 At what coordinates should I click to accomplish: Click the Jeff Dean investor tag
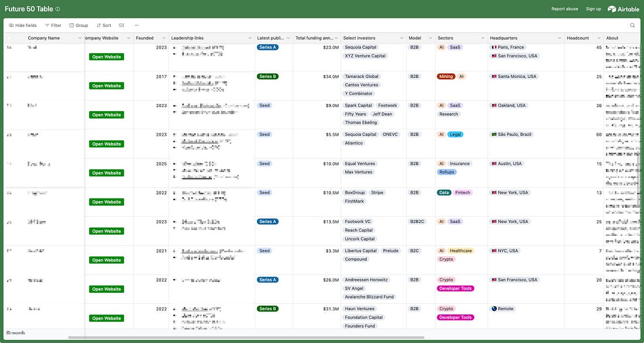point(382,114)
